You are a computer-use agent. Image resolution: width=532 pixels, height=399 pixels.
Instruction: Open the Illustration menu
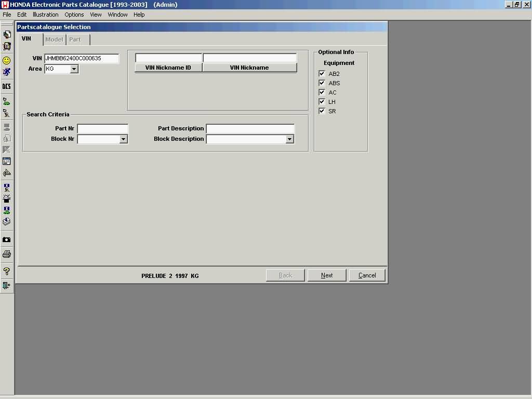pyautogui.click(x=46, y=15)
